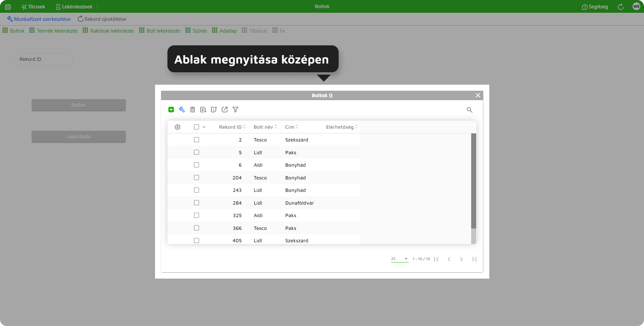Select the Lidl cell in row 243
The width and height of the screenshot is (644, 326).
258,190
